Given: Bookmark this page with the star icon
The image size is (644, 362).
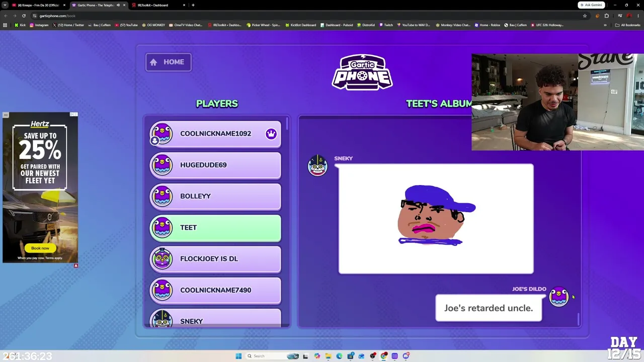Looking at the screenshot, I should point(585,16).
